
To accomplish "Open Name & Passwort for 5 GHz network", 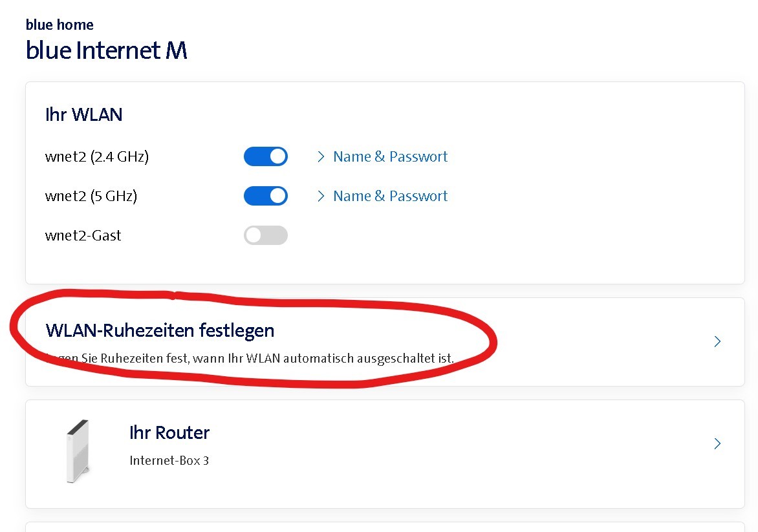I will (390, 196).
